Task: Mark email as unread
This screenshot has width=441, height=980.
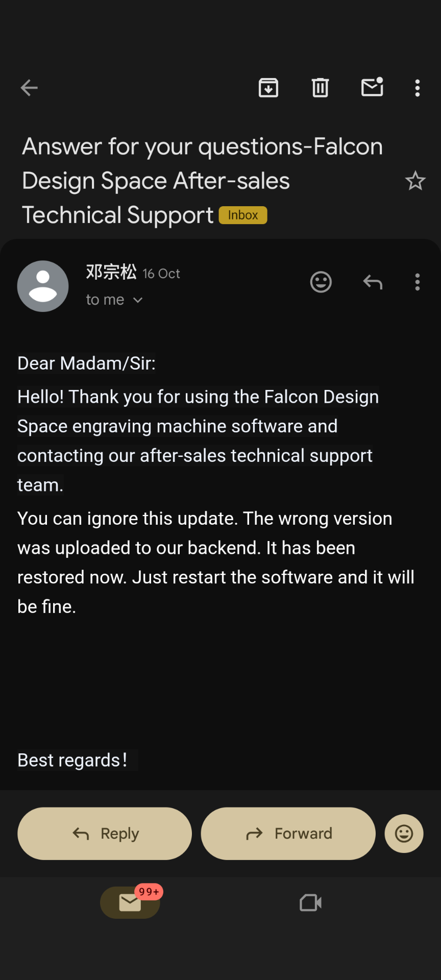Action: [x=372, y=87]
